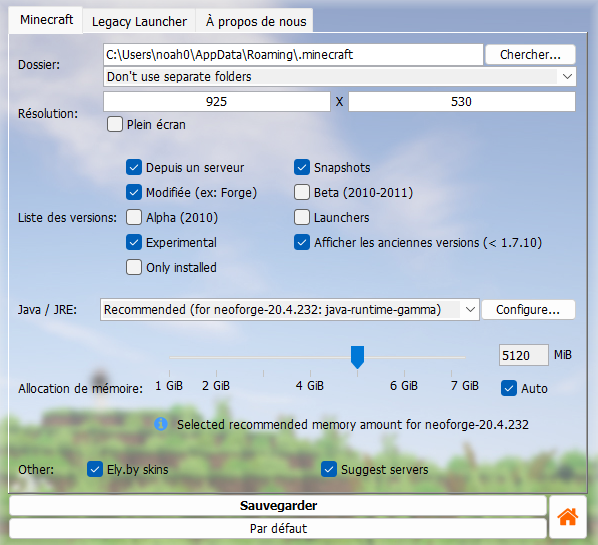Click the Sauvegarder button

click(278, 506)
